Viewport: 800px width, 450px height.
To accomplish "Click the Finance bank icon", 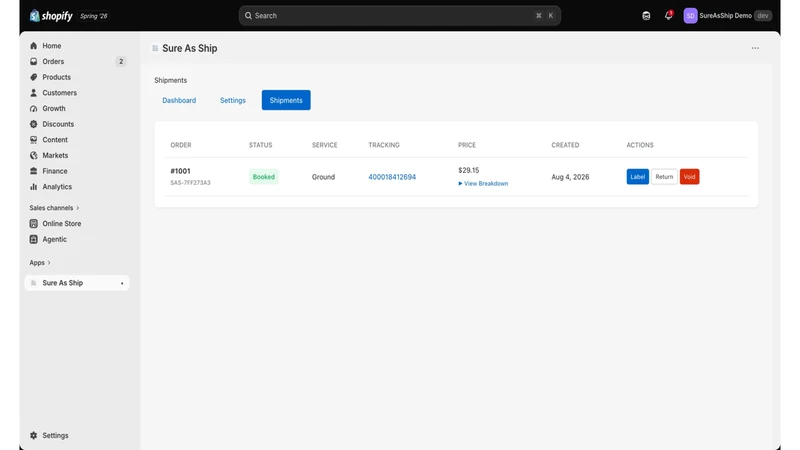I will point(34,171).
